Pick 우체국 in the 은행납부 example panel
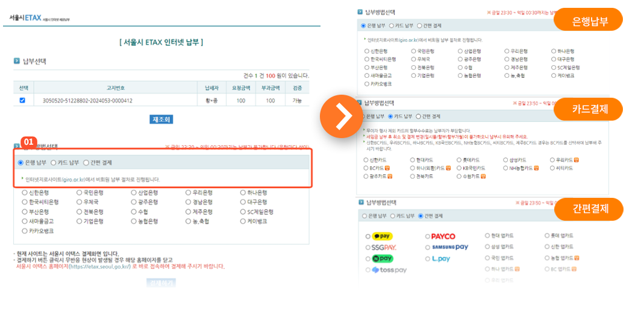 tap(414, 60)
